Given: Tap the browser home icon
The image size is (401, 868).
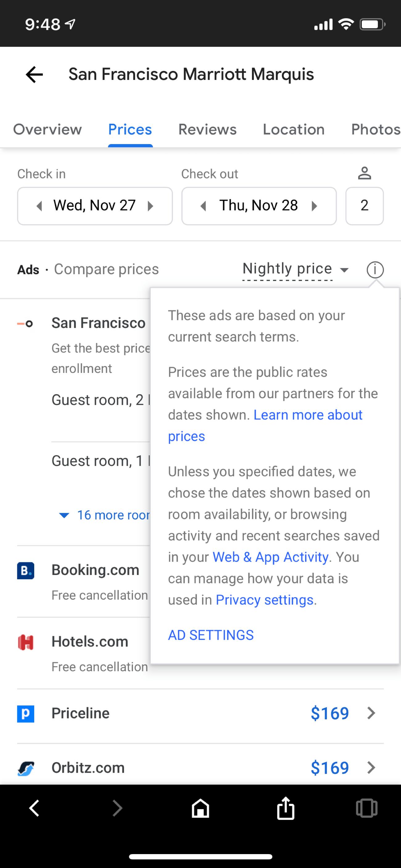Looking at the screenshot, I should [x=200, y=808].
